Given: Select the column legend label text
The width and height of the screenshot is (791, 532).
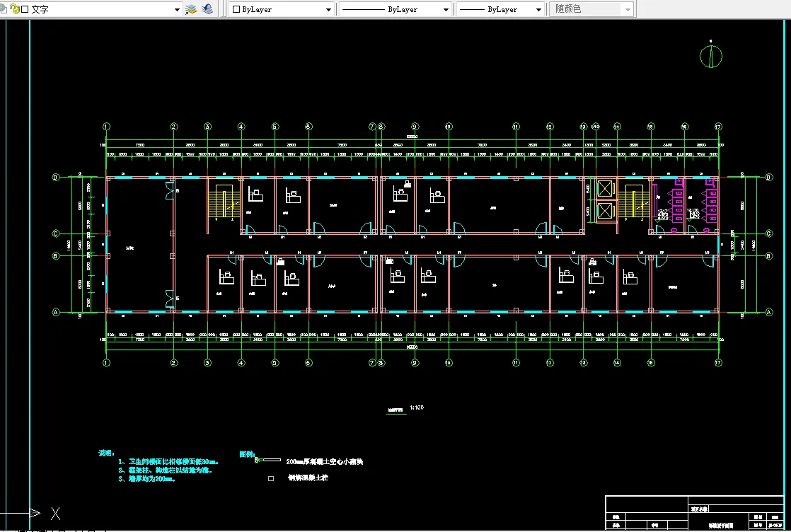Looking at the screenshot, I should (x=308, y=478).
